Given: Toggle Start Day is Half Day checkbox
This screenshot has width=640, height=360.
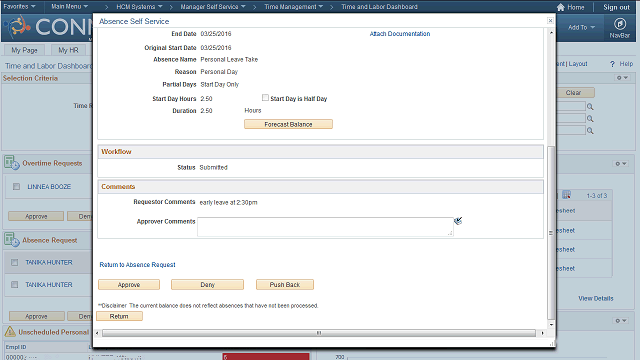Looking at the screenshot, I should tap(265, 98).
